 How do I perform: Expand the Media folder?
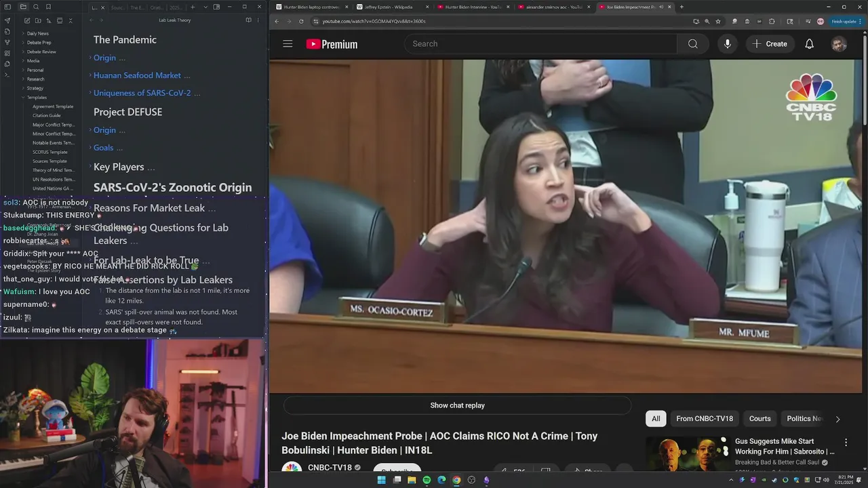(33, 61)
